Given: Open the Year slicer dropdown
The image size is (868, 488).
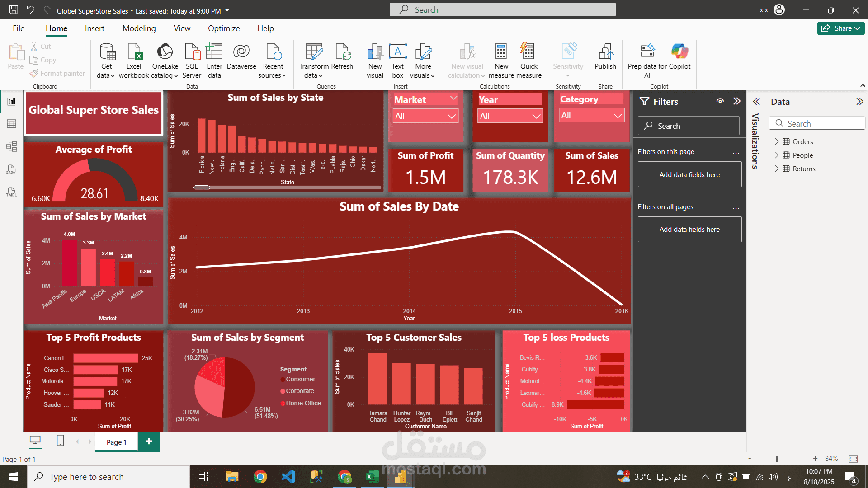Looking at the screenshot, I should coord(510,116).
